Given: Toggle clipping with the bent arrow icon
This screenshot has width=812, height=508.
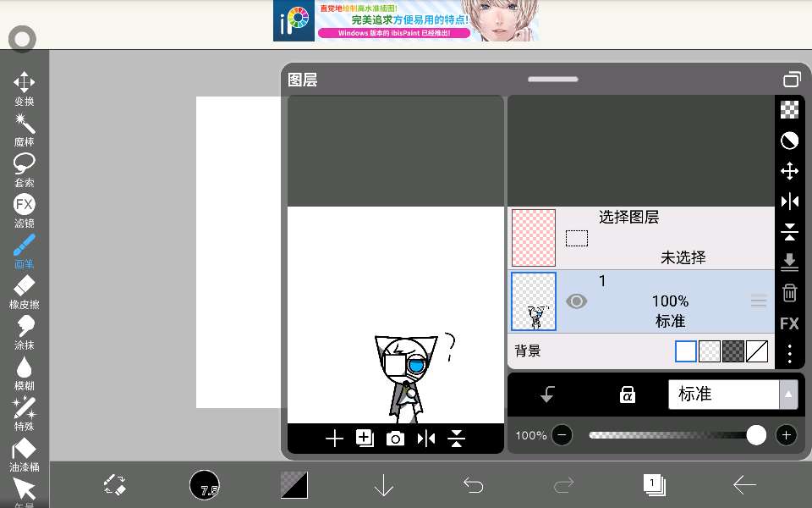Looking at the screenshot, I should [x=547, y=395].
